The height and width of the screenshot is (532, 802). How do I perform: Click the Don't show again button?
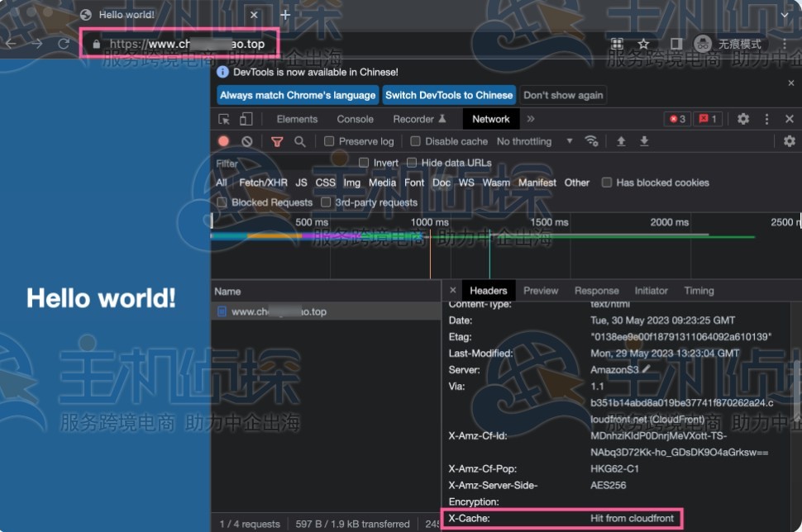pos(563,95)
